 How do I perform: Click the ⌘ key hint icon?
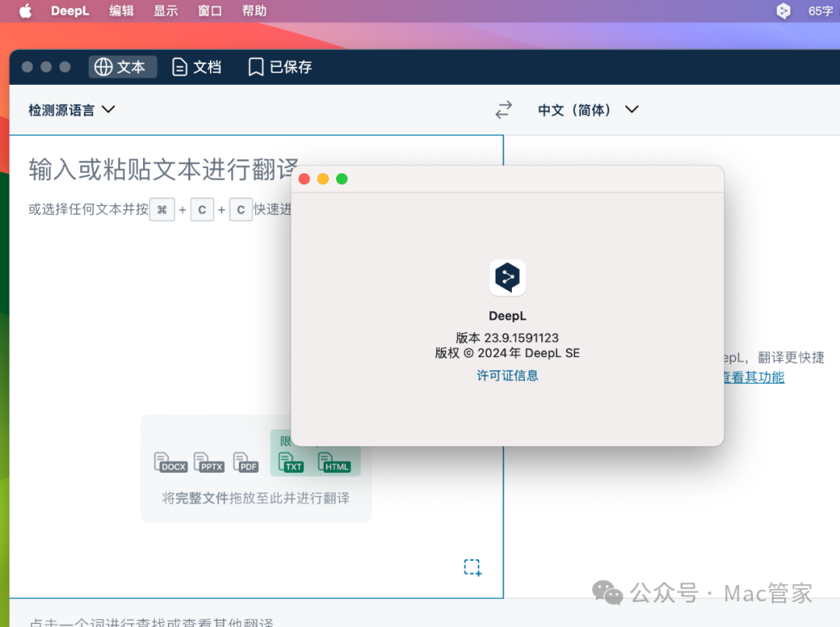coord(162,209)
